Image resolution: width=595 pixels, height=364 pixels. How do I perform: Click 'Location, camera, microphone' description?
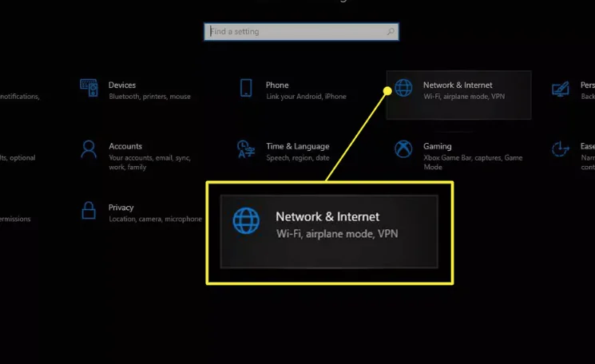[x=155, y=219]
